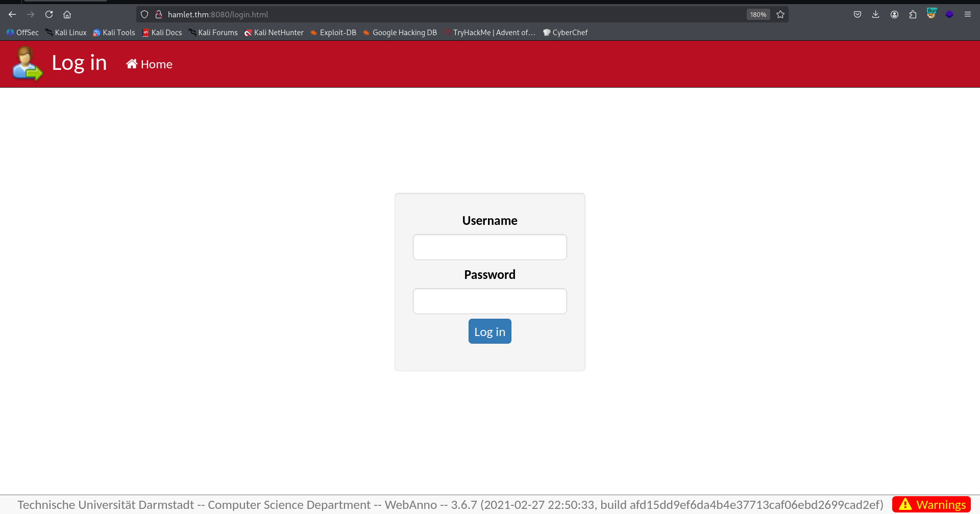The image size is (980, 514).
Task: Click the Burp Suite extension icon
Action: (x=932, y=14)
